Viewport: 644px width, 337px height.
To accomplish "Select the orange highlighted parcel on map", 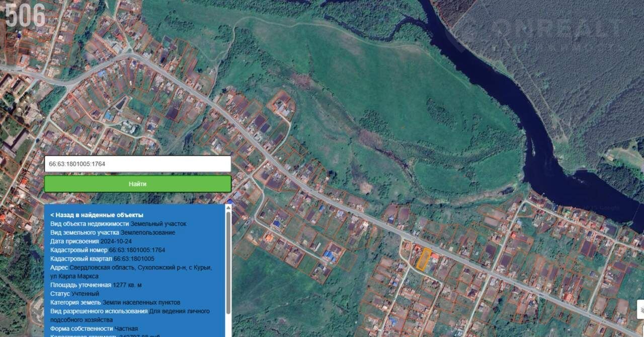I will click(424, 259).
